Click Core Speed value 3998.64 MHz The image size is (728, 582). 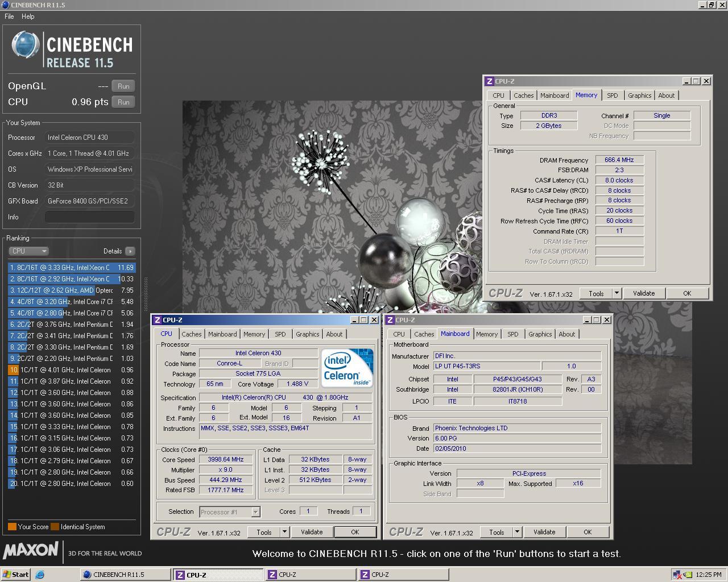pyautogui.click(x=226, y=460)
